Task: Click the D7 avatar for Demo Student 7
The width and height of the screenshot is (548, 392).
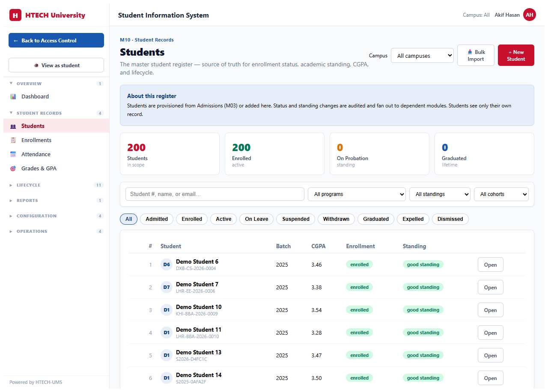Action: [167, 287]
